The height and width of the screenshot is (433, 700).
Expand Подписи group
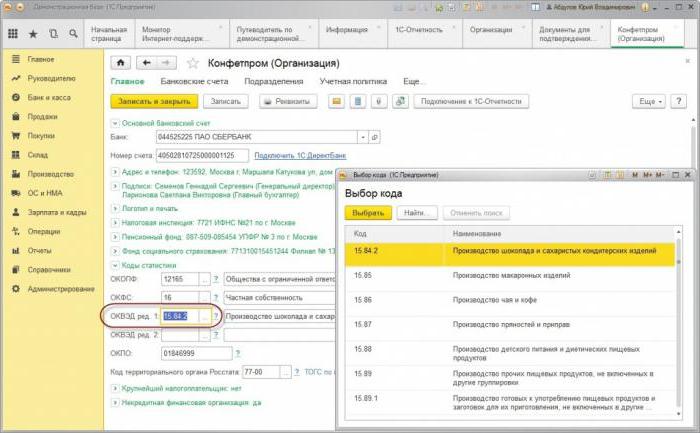click(115, 186)
